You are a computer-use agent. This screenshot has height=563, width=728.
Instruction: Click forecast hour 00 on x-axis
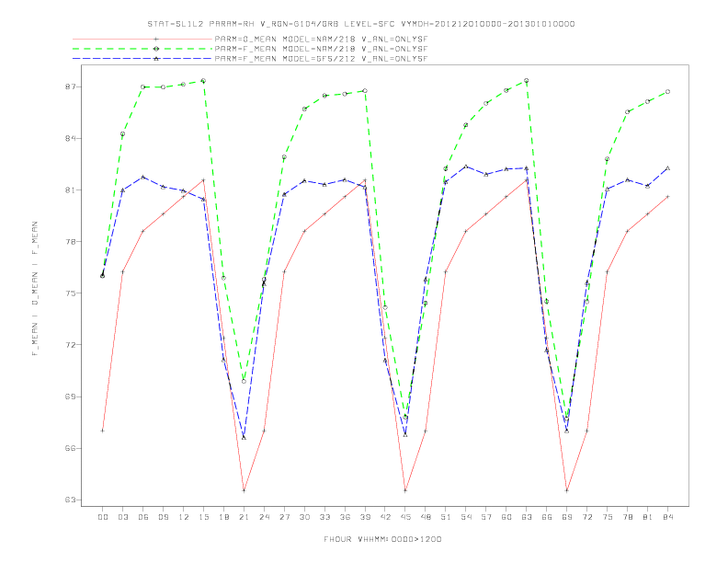[103, 517]
